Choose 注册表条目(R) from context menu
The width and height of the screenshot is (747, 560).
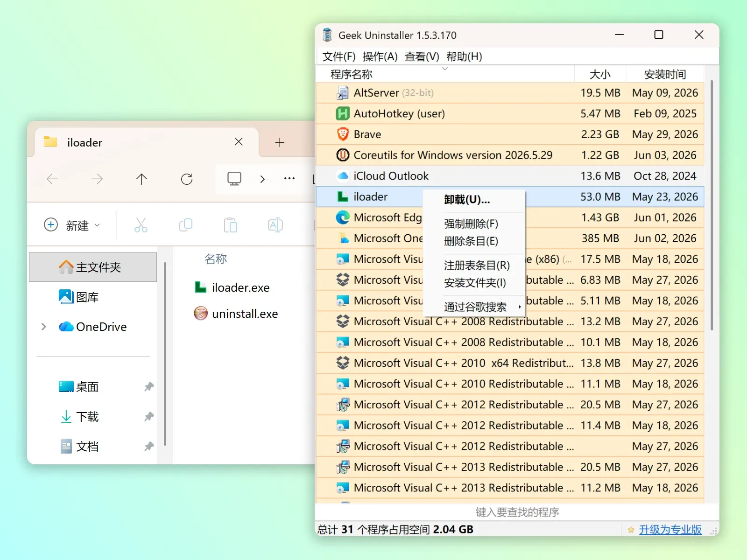(474, 266)
